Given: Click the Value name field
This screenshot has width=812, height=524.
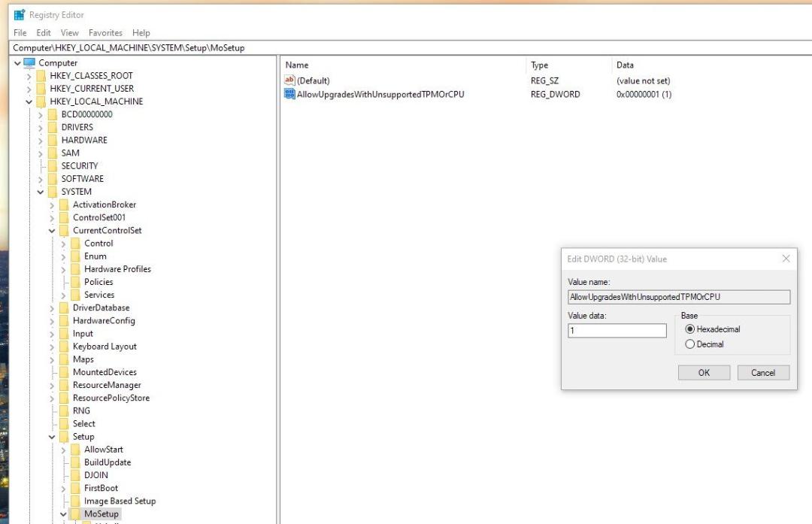Looking at the screenshot, I should point(679,297).
